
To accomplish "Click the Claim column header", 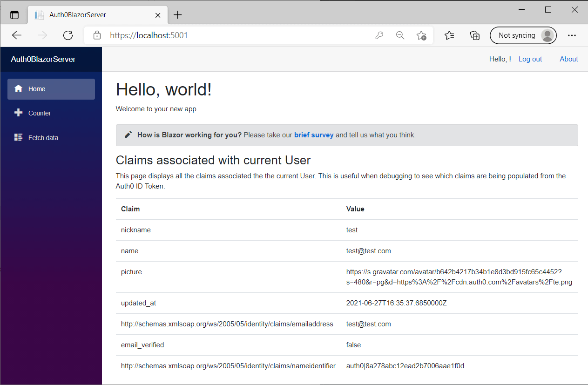I will coord(130,209).
